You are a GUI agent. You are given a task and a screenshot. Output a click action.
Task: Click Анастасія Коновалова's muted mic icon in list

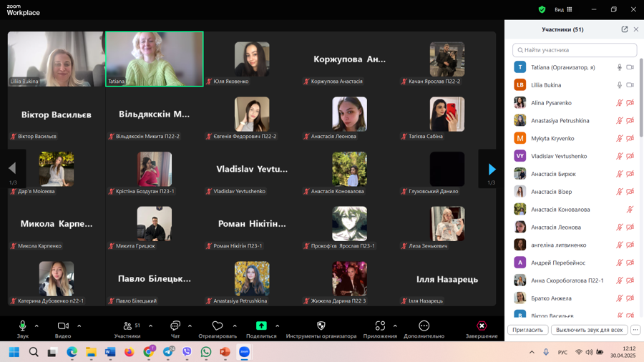[x=630, y=210]
